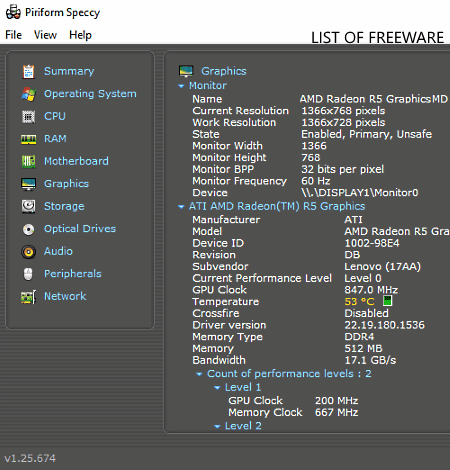Click State value Enabled, Primary, Unsafe
The height and width of the screenshot is (470, 450).
[367, 134]
